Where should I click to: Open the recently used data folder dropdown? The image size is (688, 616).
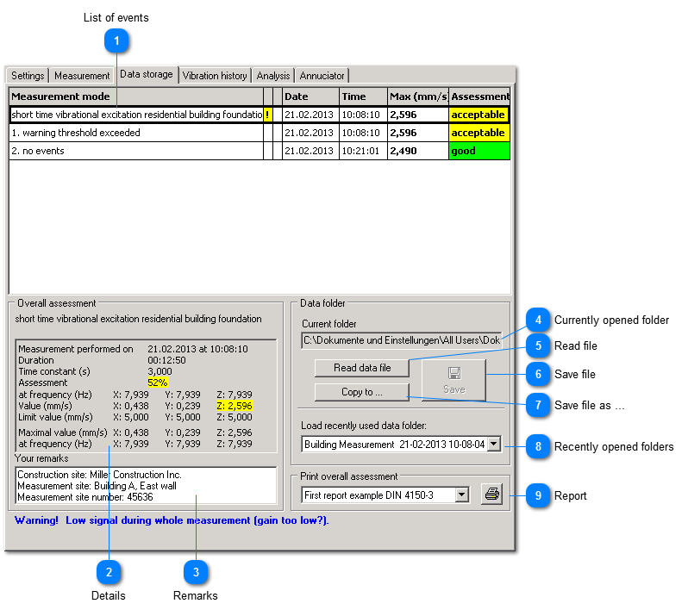coord(493,445)
